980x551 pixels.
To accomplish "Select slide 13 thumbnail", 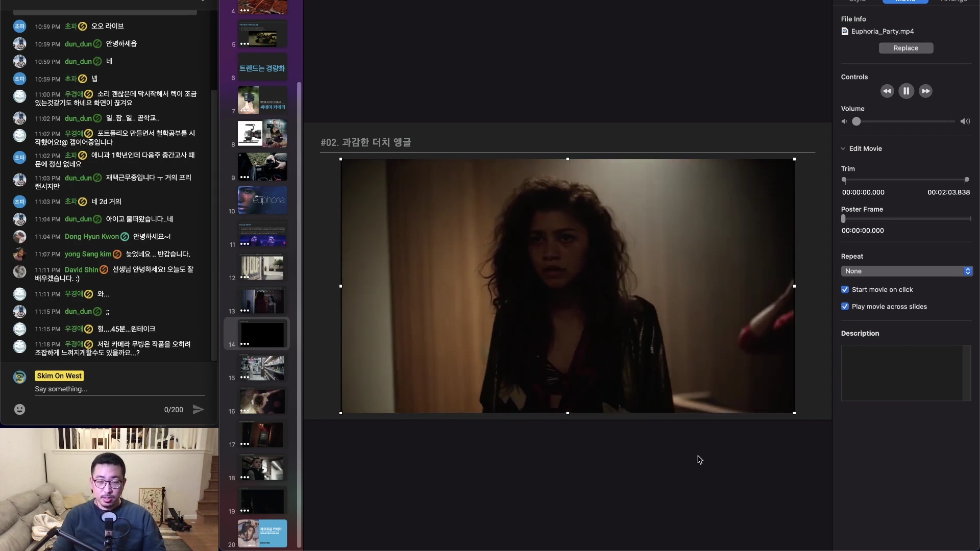I will pyautogui.click(x=262, y=300).
